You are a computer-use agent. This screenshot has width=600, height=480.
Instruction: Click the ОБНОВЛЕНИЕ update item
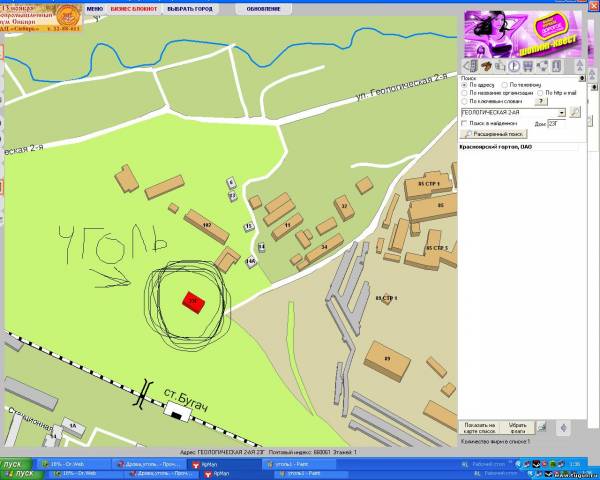[x=263, y=9]
